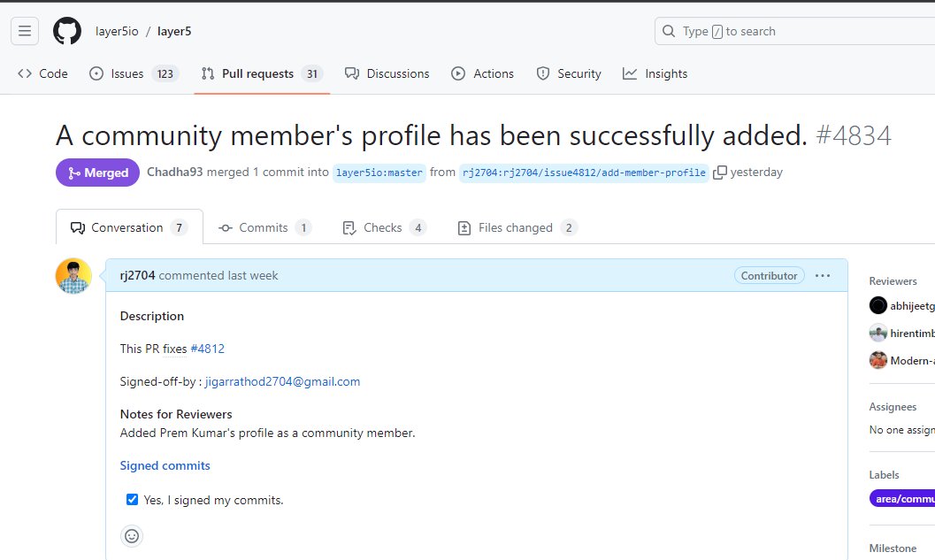Screen dimensions: 935x560
Task: Open the hamburger navigation menu
Action: [25, 31]
